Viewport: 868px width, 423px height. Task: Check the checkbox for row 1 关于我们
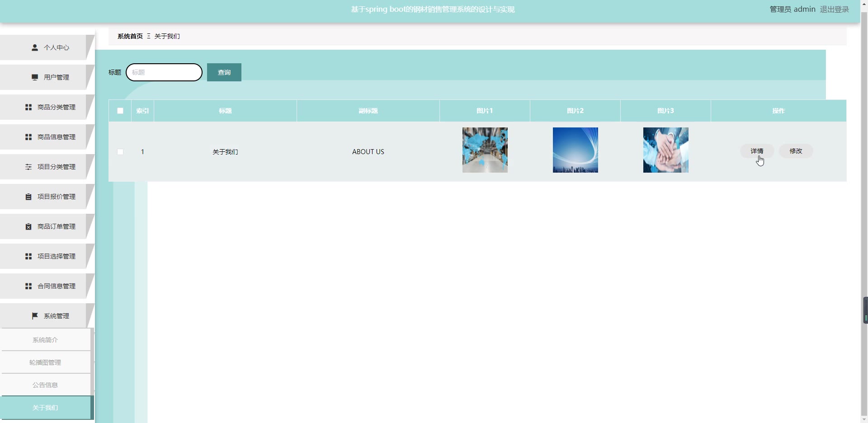pos(120,152)
